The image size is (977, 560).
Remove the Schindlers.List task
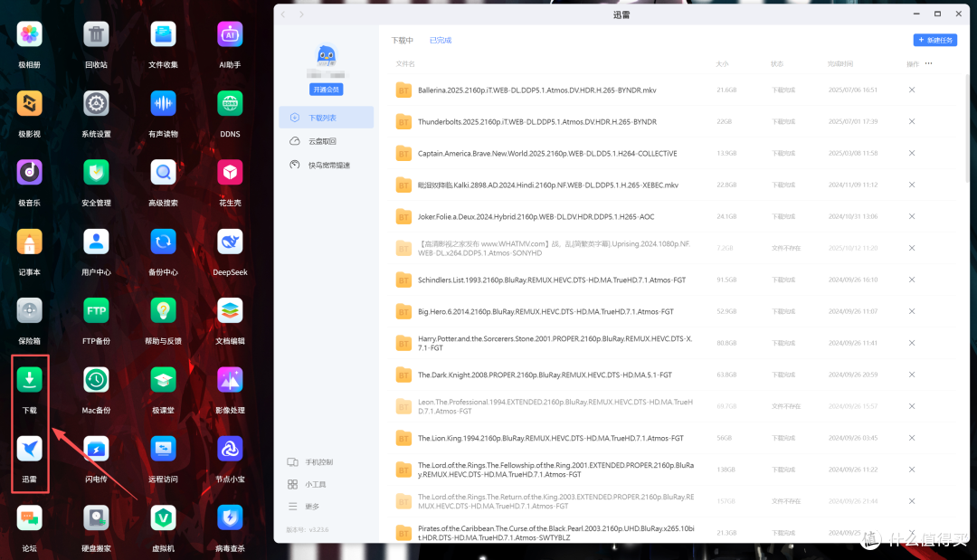(x=912, y=280)
